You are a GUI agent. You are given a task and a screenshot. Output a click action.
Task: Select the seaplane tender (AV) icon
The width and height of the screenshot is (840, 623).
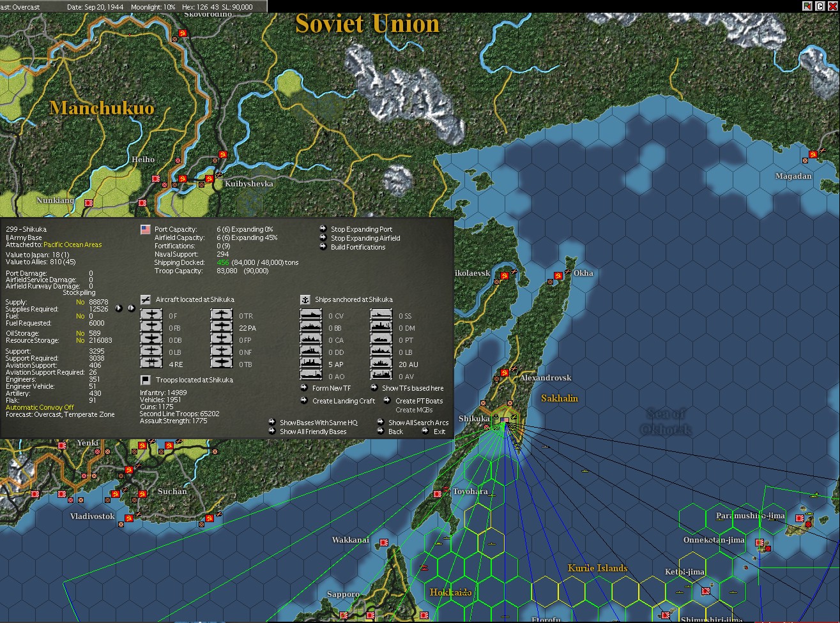tap(381, 376)
